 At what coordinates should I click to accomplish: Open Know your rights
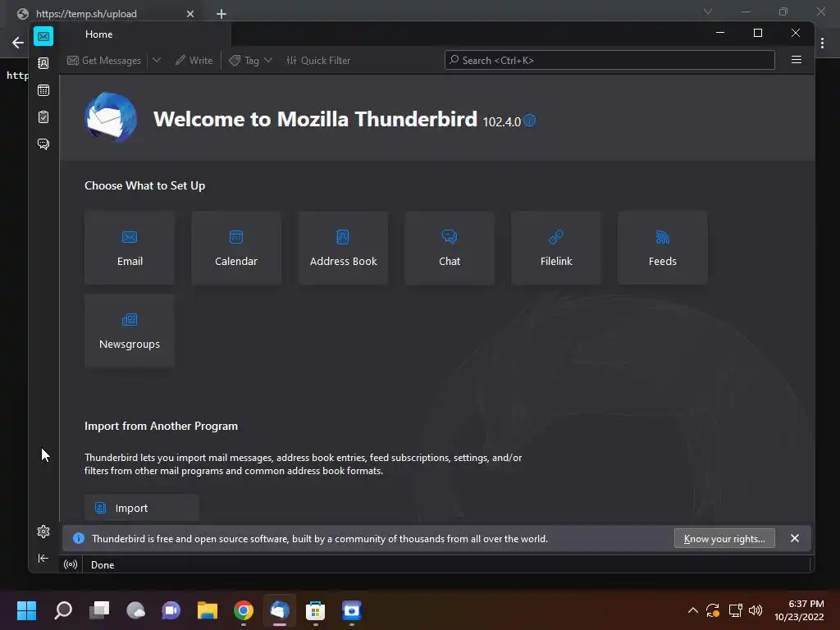pyautogui.click(x=724, y=538)
